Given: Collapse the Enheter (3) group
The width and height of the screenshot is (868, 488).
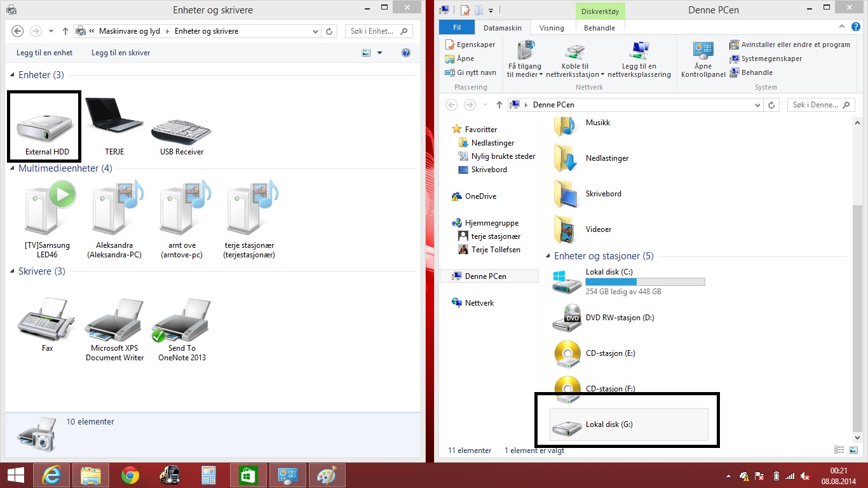Looking at the screenshot, I should pyautogui.click(x=13, y=75).
